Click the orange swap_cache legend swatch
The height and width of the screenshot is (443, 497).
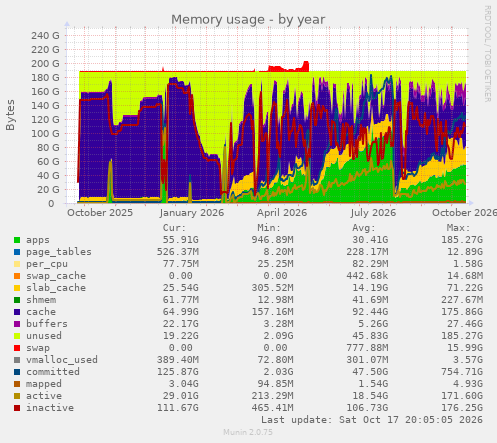(x=17, y=276)
